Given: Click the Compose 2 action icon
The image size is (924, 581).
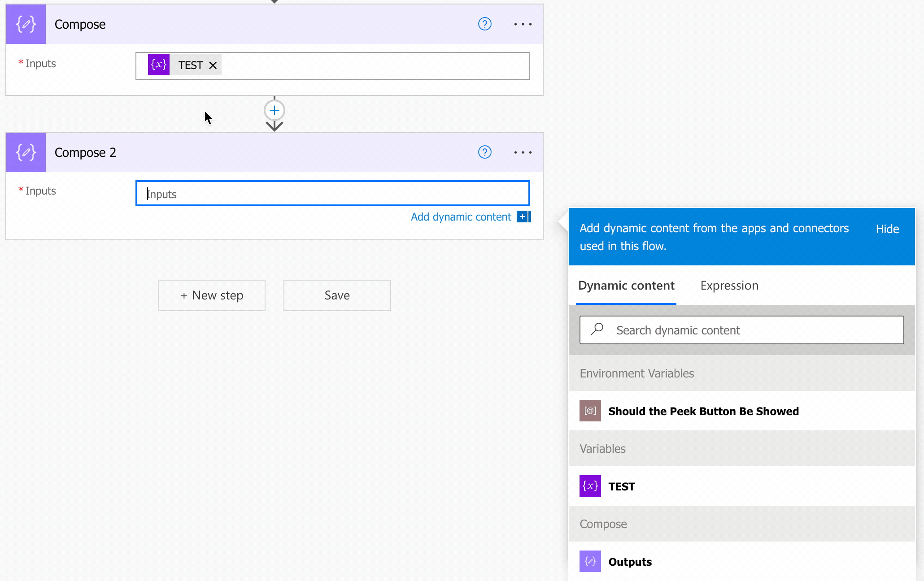Looking at the screenshot, I should point(26,152).
